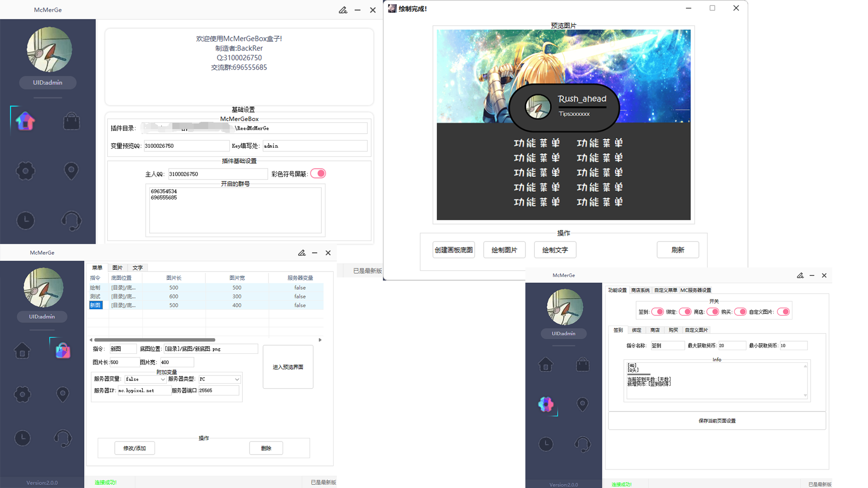Click the pen edit icon in 菜单 window titlebar
The width and height of the screenshot is (868, 488).
click(302, 253)
